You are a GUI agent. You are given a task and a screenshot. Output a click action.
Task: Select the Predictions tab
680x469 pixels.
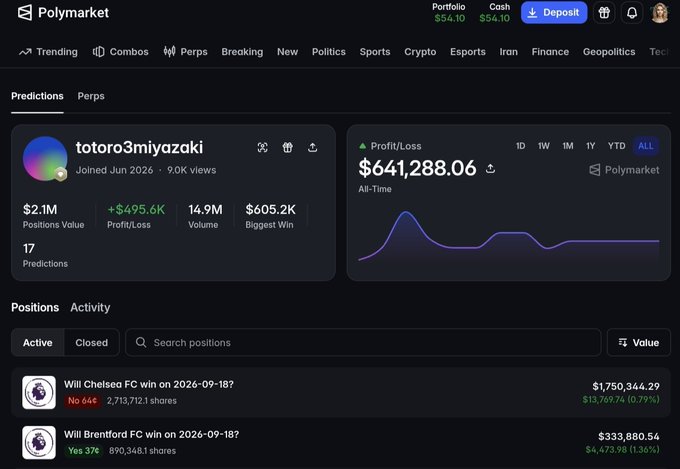(x=37, y=96)
